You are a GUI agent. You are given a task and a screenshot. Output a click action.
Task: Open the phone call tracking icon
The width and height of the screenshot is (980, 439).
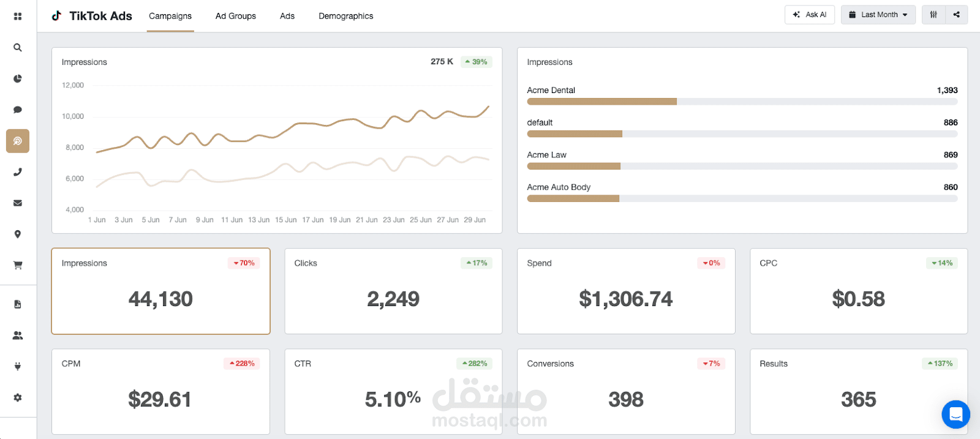[x=18, y=172]
